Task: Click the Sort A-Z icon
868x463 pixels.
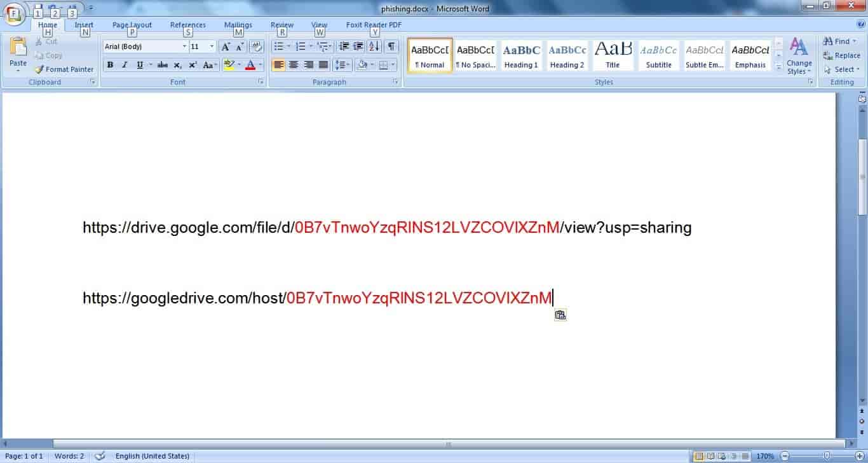Action: 374,46
